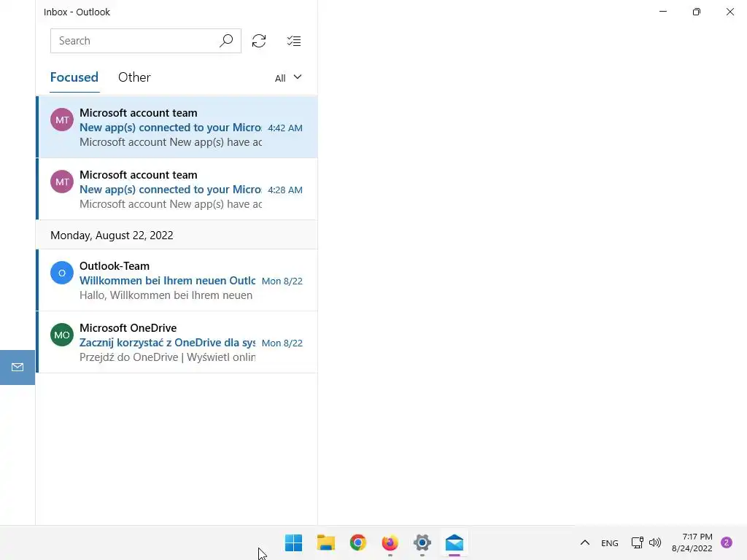Image resolution: width=747 pixels, height=560 pixels.
Task: Open the Mail envelope sidebar icon
Action: click(18, 367)
